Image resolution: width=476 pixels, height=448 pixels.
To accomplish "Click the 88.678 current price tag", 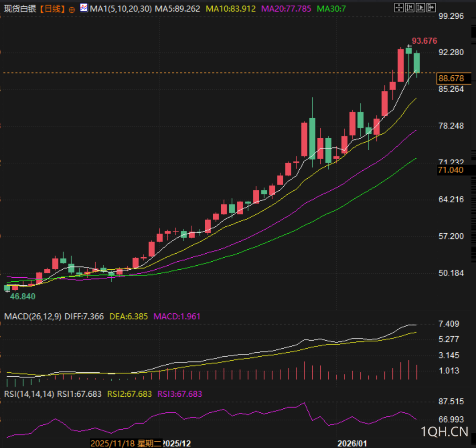I will pyautogui.click(x=451, y=79).
